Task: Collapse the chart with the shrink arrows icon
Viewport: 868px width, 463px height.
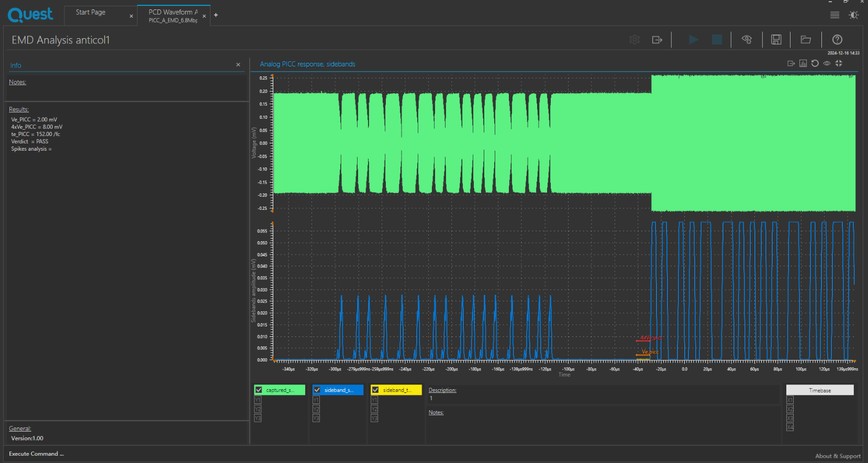Action: tap(839, 63)
